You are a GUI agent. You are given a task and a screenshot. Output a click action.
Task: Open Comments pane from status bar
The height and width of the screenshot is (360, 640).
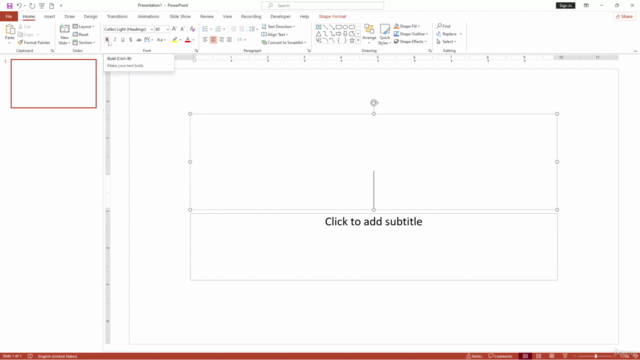[500, 356]
